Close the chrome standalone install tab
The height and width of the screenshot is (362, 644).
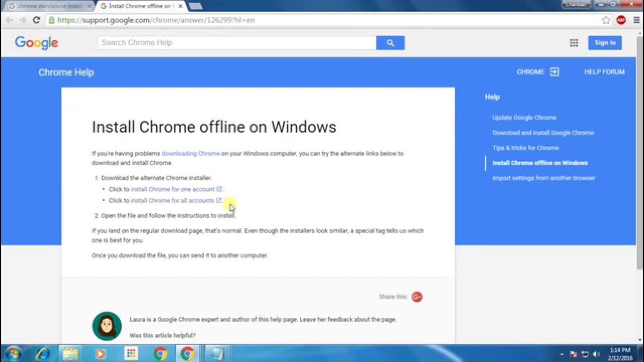pyautogui.click(x=89, y=6)
